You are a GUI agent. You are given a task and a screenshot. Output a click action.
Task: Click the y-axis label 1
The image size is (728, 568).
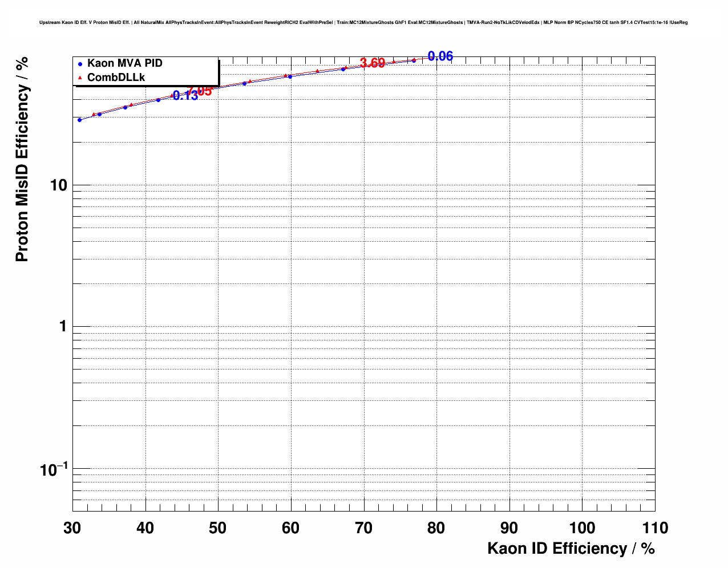tap(63, 327)
